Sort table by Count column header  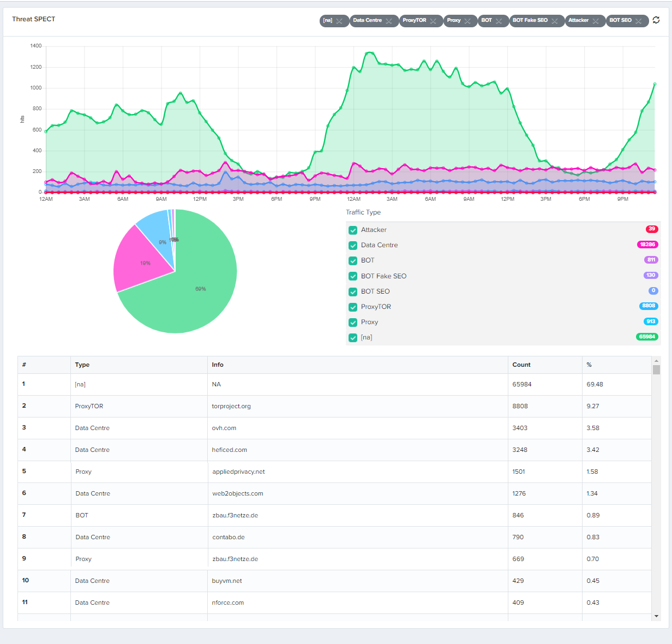[521, 365]
